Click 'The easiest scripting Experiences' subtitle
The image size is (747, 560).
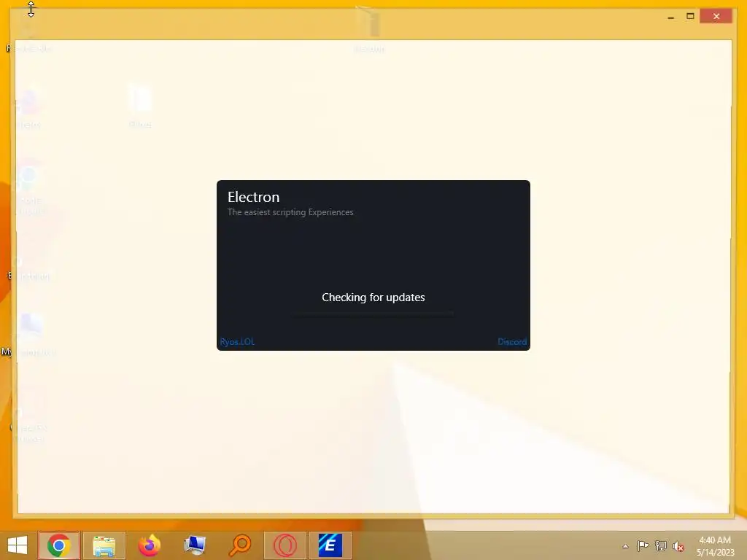(290, 212)
